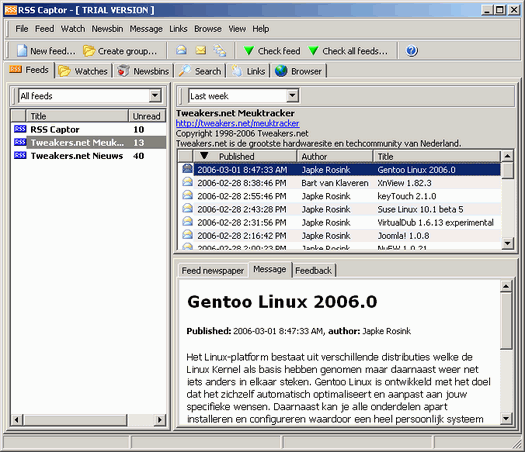
Task: Click feed list horizontal scrollbar right arrow
Action: click(160, 420)
